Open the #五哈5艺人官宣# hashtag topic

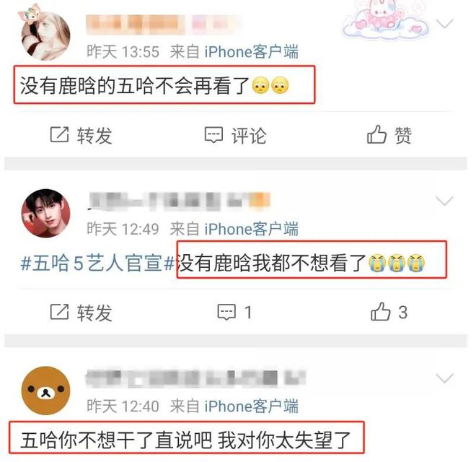point(98,263)
